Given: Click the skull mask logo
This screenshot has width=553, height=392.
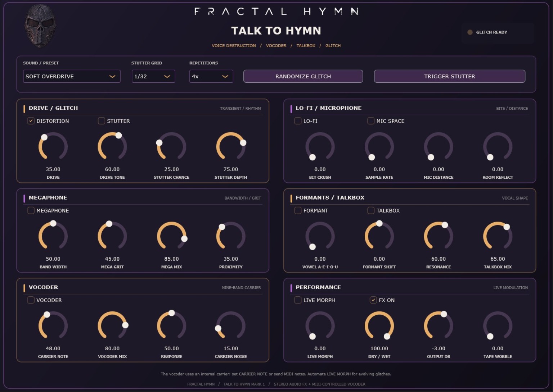Looking at the screenshot, I should 40,26.
